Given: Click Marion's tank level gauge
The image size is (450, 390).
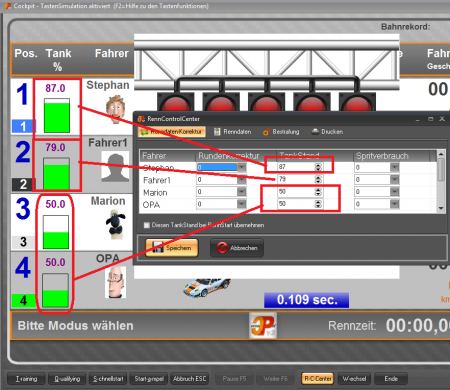Looking at the screenshot, I should (56, 232).
